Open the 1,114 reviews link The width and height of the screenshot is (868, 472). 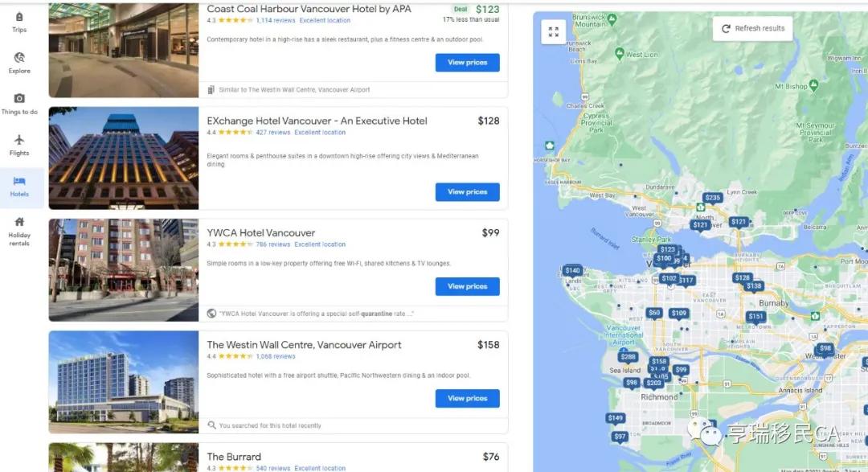[275, 20]
